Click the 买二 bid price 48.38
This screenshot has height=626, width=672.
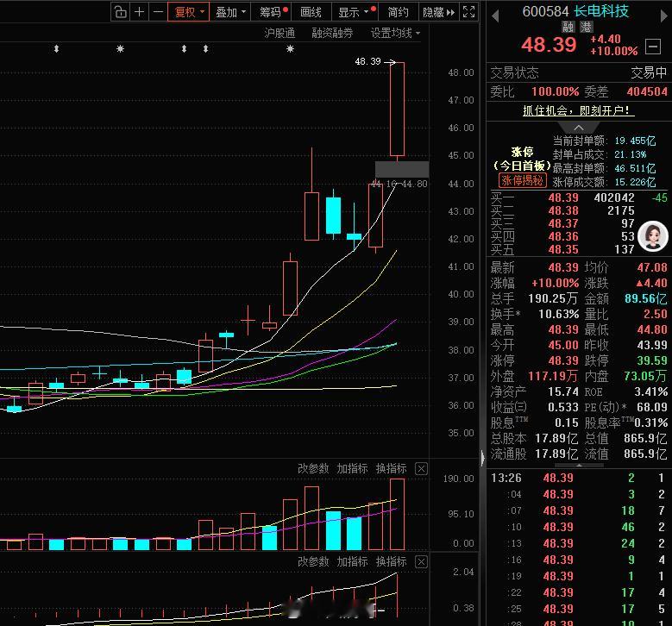pyautogui.click(x=563, y=210)
